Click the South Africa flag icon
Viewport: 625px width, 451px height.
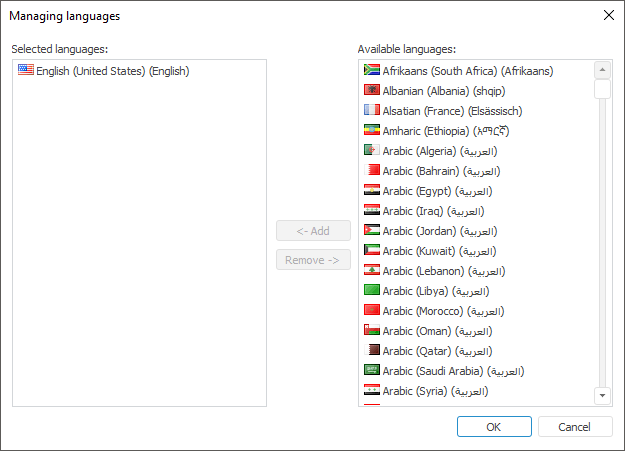[x=371, y=70]
